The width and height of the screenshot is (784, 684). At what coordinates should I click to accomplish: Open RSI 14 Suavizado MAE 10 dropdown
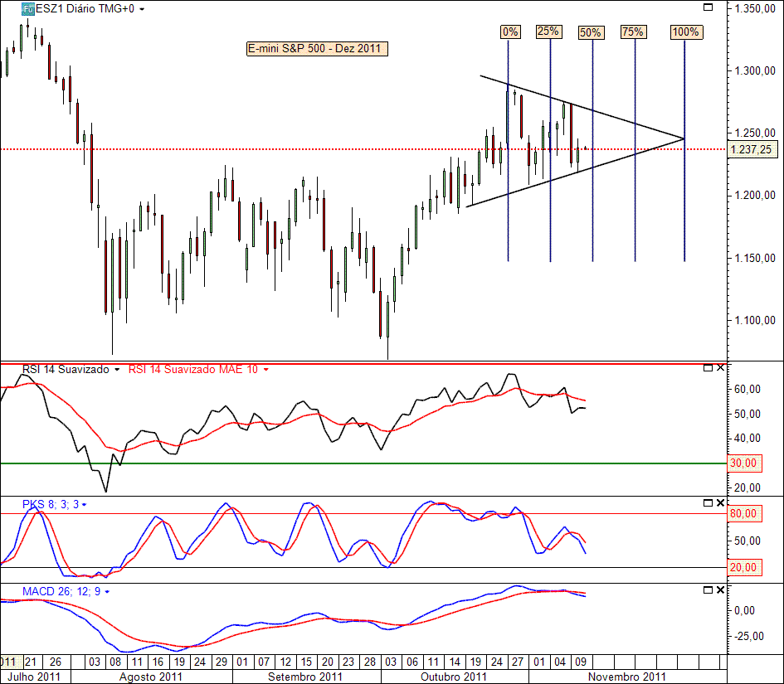click(266, 370)
